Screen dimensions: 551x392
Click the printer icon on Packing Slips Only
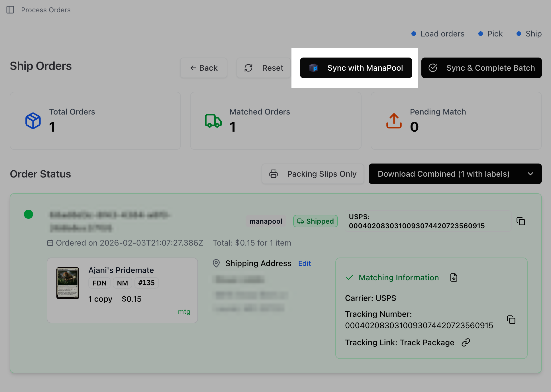point(273,174)
